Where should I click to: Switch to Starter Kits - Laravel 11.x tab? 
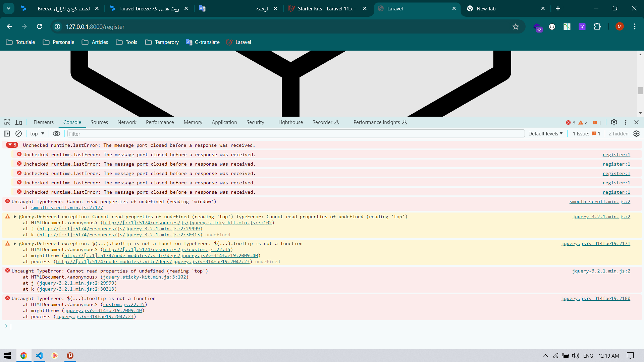(x=327, y=9)
